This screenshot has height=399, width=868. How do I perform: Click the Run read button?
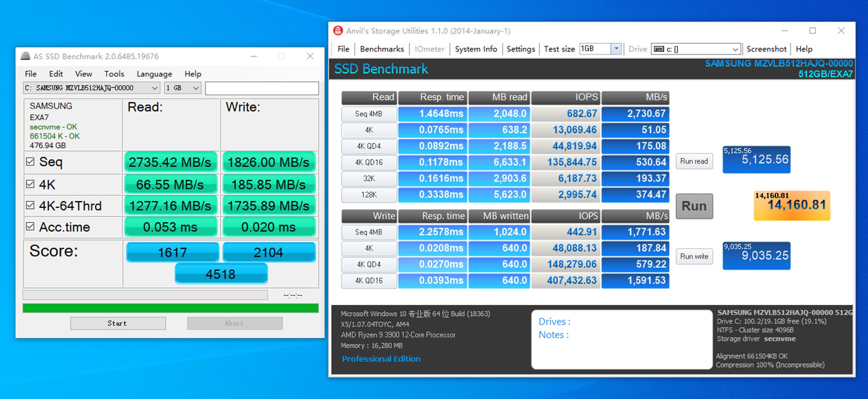tap(694, 161)
